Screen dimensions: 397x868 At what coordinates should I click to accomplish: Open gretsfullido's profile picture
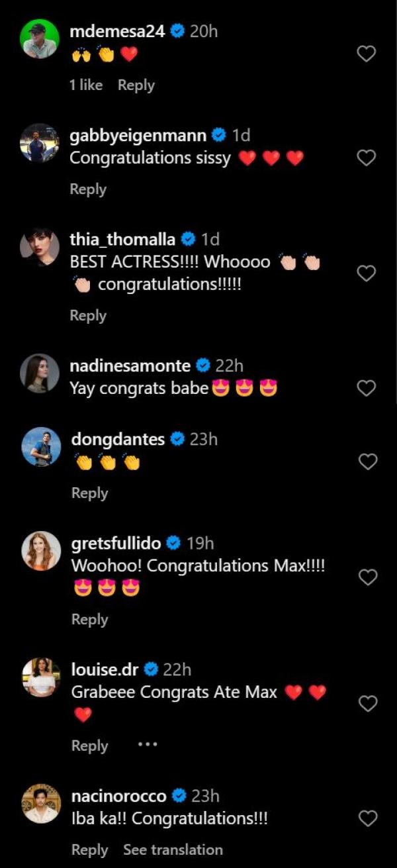pyautogui.click(x=40, y=551)
